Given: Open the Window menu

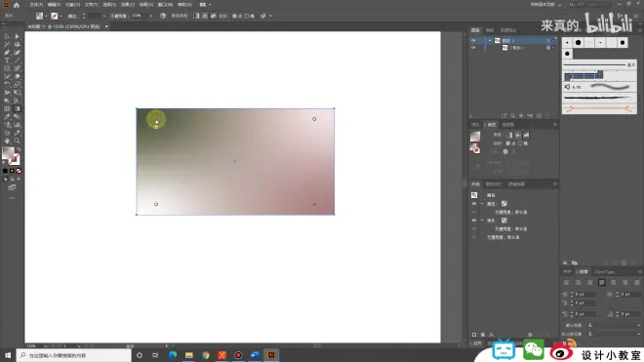Looking at the screenshot, I should [166, 5].
